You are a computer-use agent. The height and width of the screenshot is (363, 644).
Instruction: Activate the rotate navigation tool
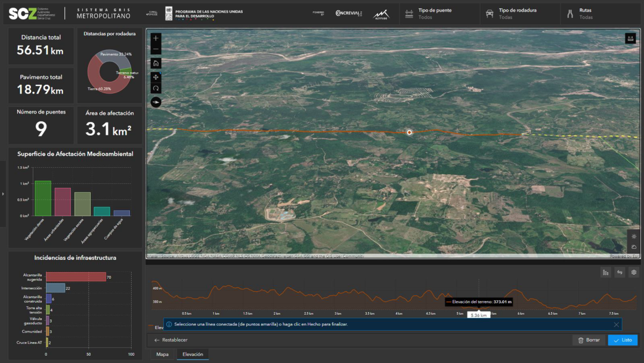click(x=156, y=88)
